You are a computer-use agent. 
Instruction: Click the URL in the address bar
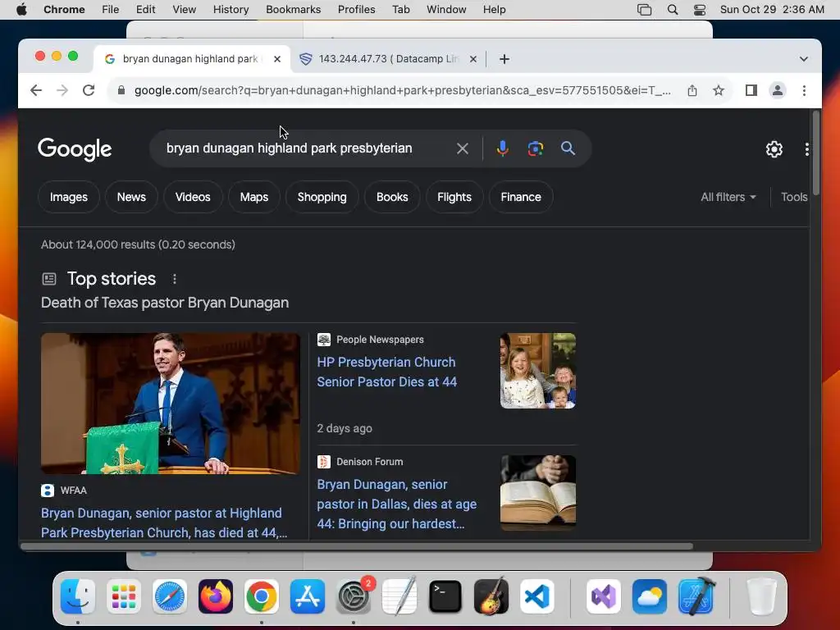pos(402,90)
